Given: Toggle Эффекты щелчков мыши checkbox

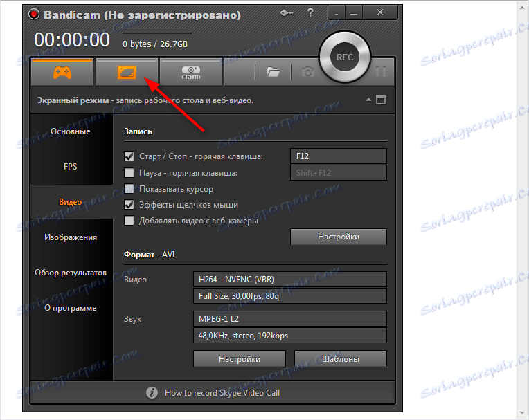Looking at the screenshot, I should click(129, 205).
